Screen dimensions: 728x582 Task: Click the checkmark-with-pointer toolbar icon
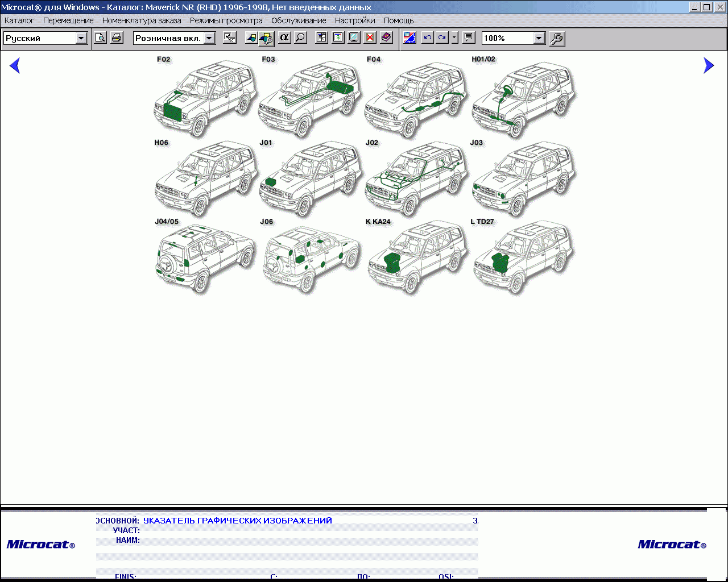(230, 38)
